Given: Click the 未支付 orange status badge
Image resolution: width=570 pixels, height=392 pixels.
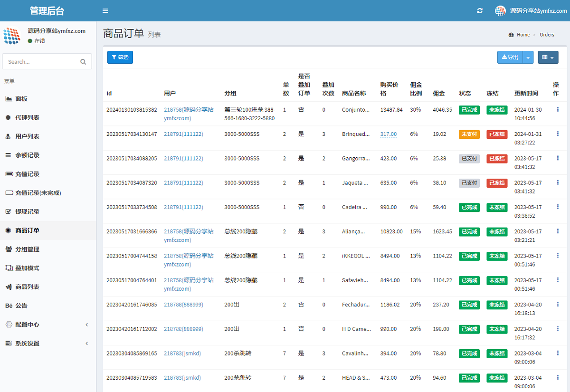Looking at the screenshot, I should coord(469,134).
